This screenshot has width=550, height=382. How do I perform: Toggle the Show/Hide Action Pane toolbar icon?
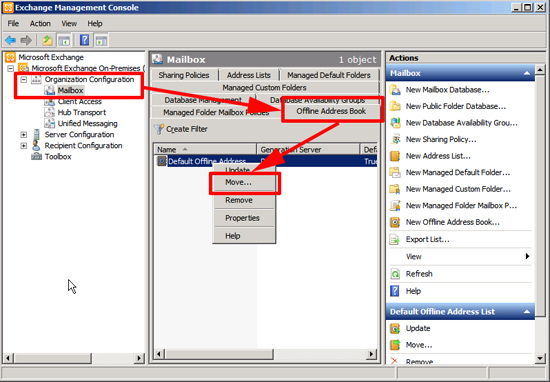coord(101,40)
